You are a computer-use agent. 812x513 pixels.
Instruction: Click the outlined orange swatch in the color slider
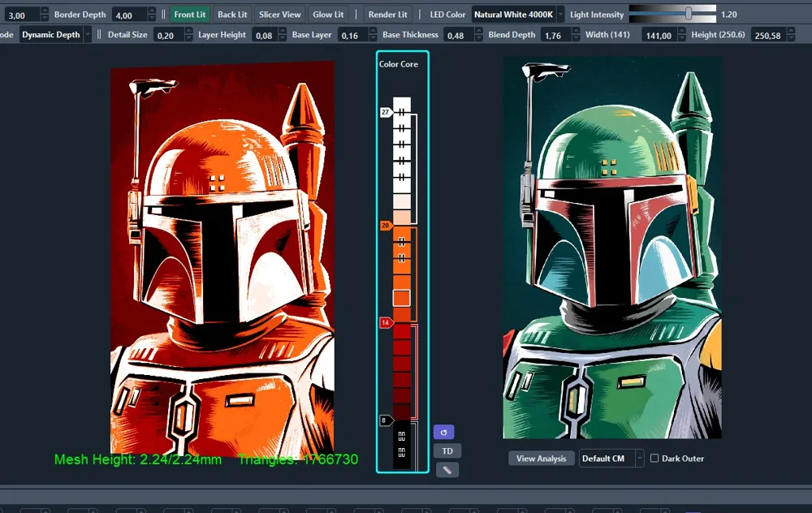401,298
